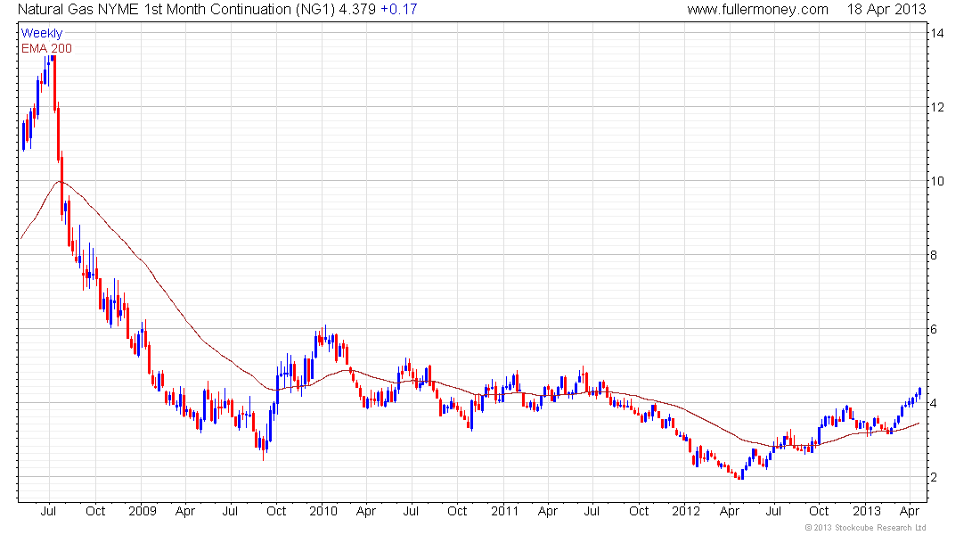
Task: Click the 'Oct' x-axis label just before 2013
Action: pos(819,511)
